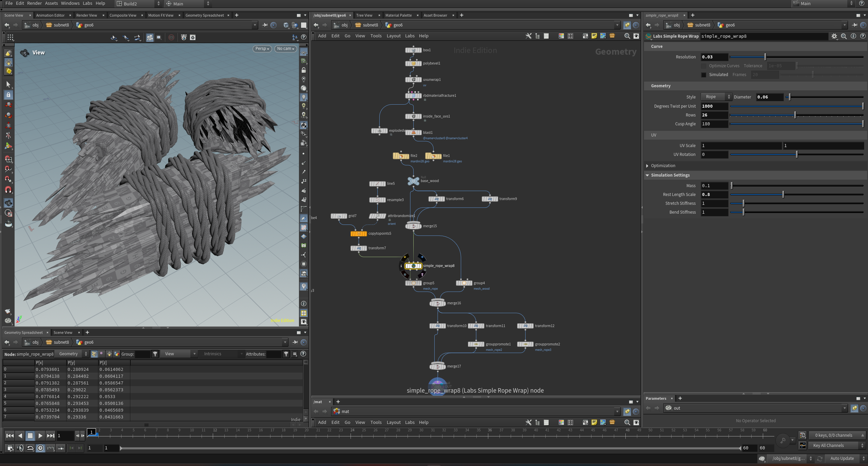Click the transform12 node
868x466 pixels.
pyautogui.click(x=525, y=326)
